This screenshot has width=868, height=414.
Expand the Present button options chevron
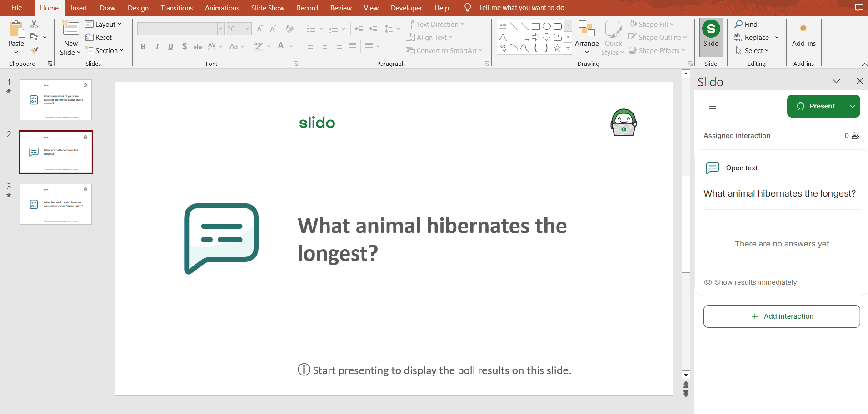[853, 106]
